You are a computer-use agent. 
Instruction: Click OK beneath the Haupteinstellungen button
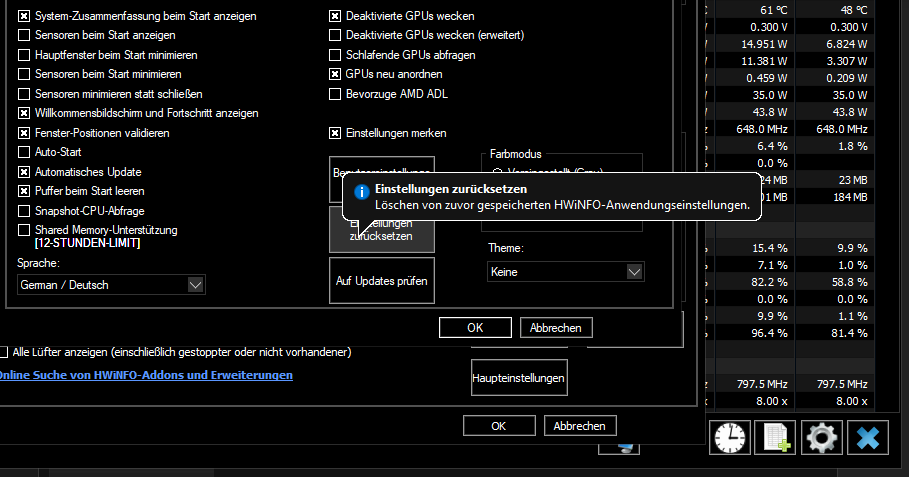[x=499, y=426]
